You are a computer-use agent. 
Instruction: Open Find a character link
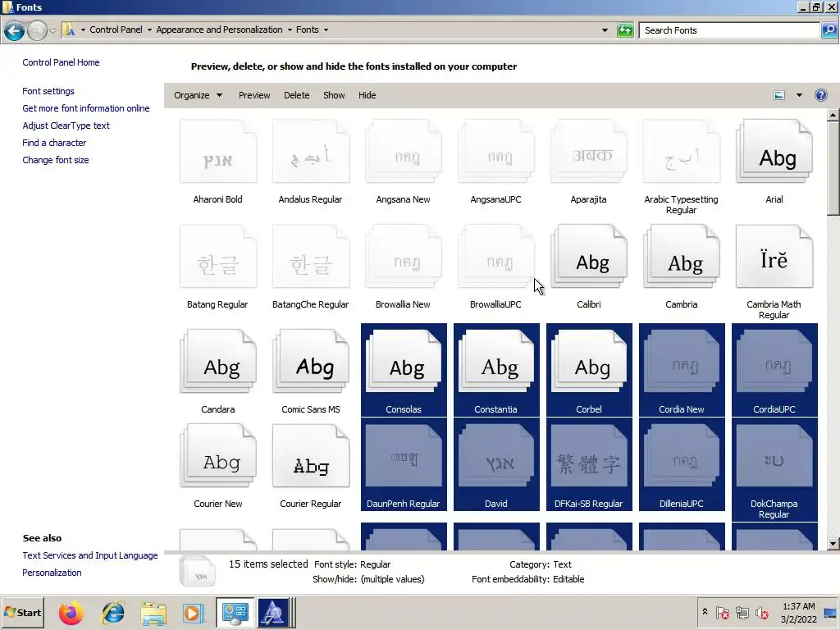tap(54, 143)
